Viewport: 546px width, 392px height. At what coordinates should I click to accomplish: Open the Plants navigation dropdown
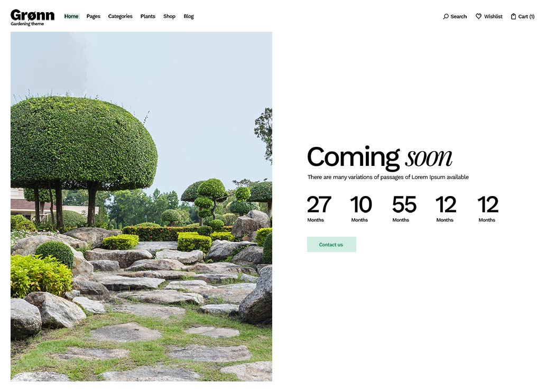[148, 16]
